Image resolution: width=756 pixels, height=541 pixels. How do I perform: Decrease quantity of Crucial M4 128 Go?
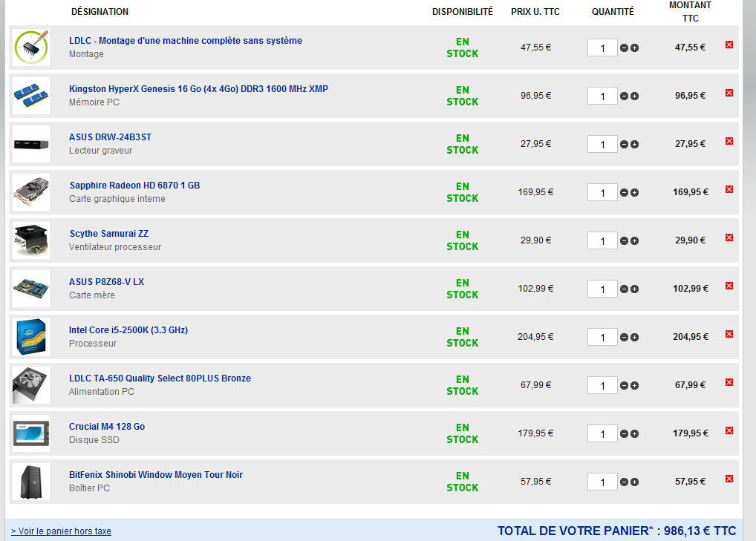pos(624,433)
